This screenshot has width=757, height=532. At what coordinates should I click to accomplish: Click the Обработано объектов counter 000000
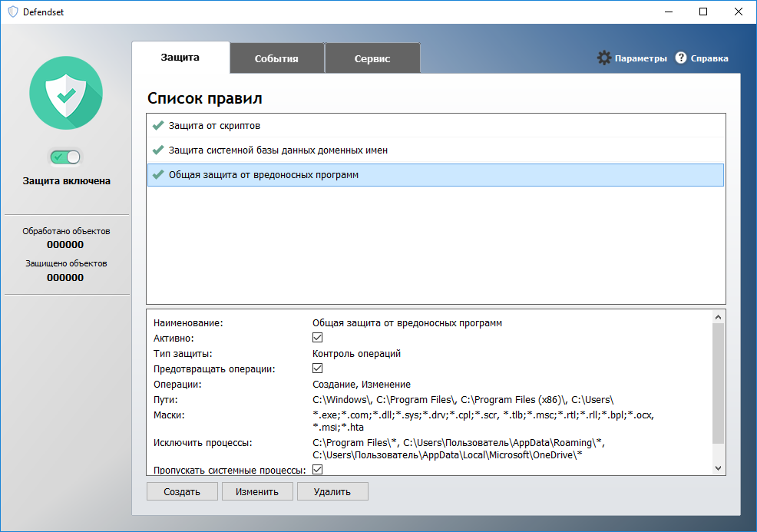point(65,245)
